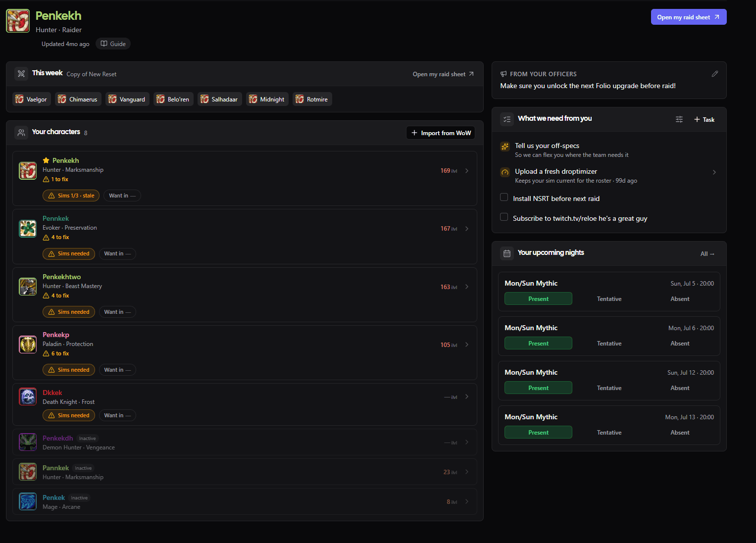Image resolution: width=756 pixels, height=543 pixels.
Task: Expand Penkekh row chevron
Action: (x=466, y=171)
